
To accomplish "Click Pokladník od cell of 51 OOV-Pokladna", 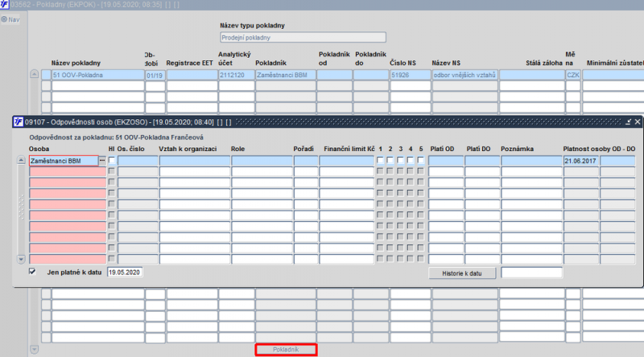I will point(334,75).
